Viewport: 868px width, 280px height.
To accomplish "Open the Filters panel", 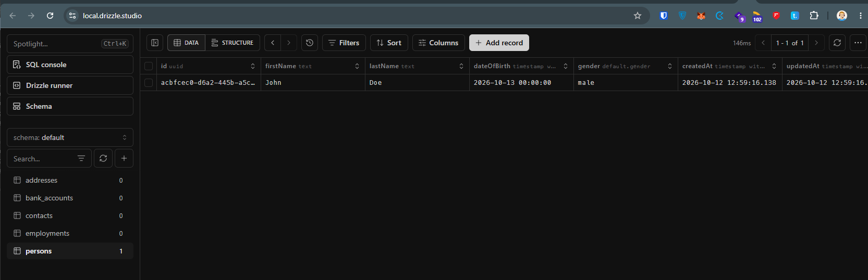I will click(x=344, y=43).
